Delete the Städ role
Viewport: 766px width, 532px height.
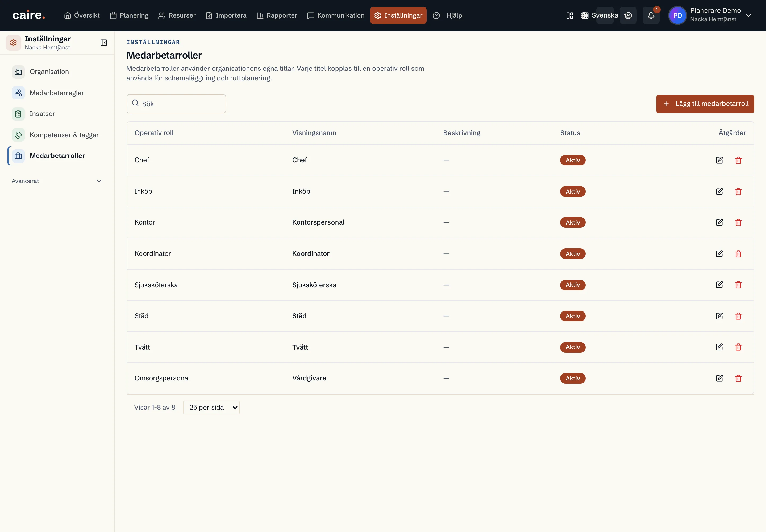tap(738, 316)
